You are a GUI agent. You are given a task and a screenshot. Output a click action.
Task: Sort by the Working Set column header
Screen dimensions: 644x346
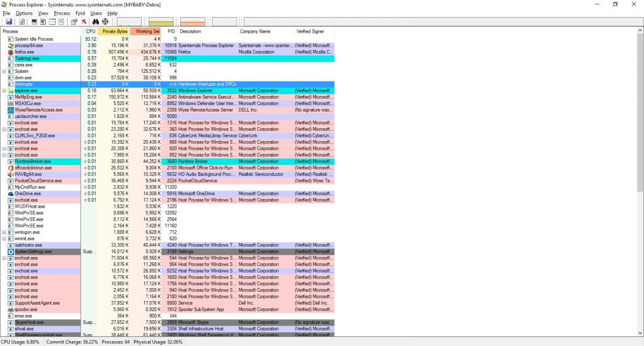pos(146,32)
